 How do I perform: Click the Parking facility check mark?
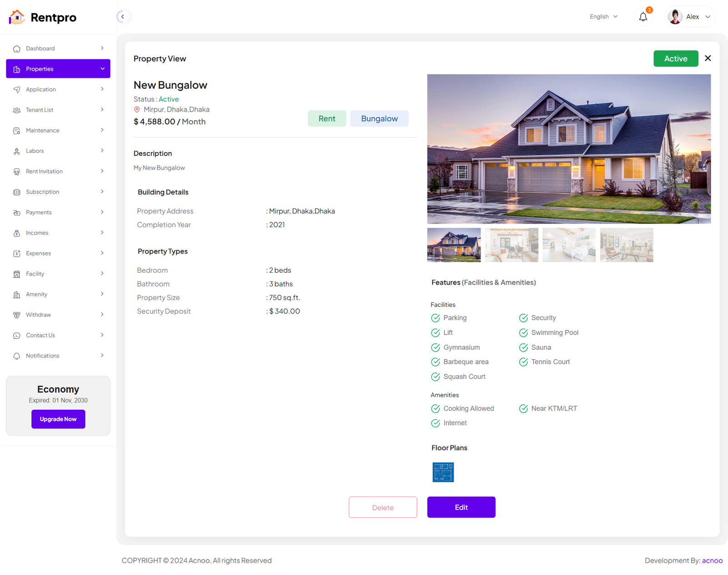(x=435, y=318)
